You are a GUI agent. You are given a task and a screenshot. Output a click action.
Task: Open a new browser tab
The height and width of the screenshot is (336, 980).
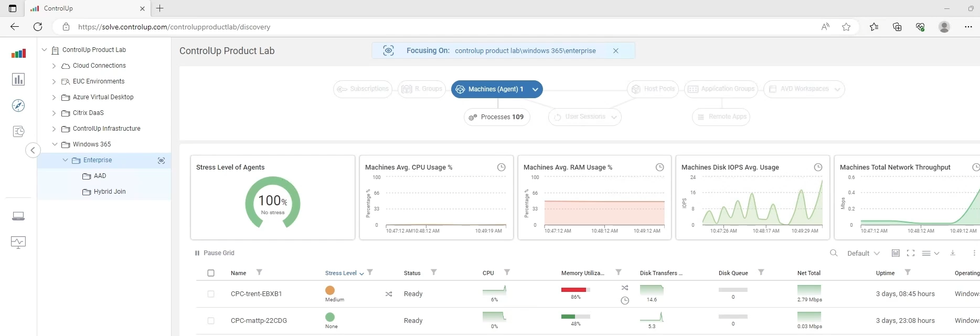(x=160, y=8)
